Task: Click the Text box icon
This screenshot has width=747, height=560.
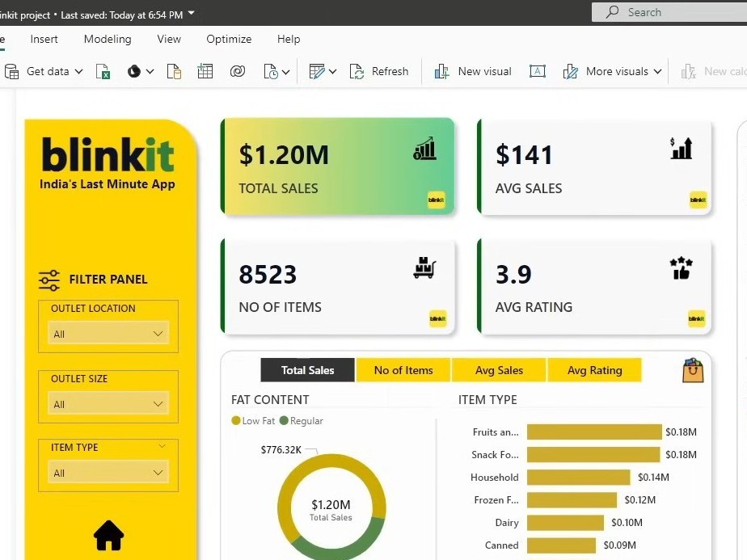Action: click(x=538, y=72)
